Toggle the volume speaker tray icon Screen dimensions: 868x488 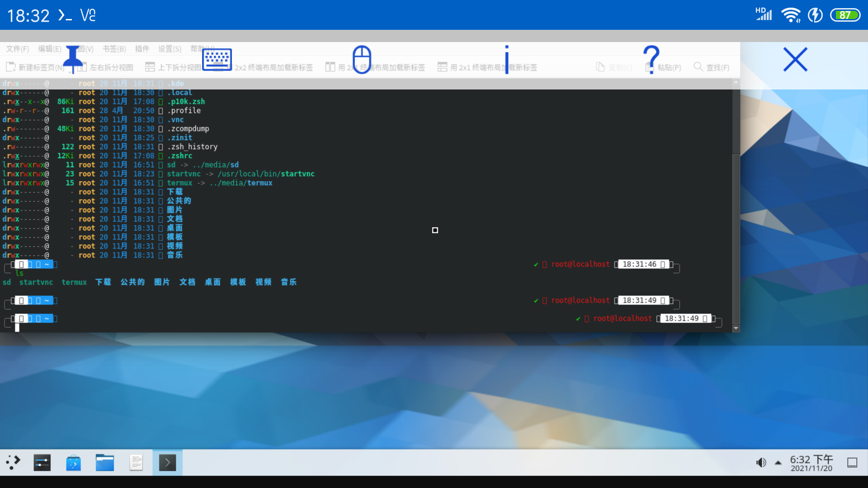pyautogui.click(x=761, y=462)
